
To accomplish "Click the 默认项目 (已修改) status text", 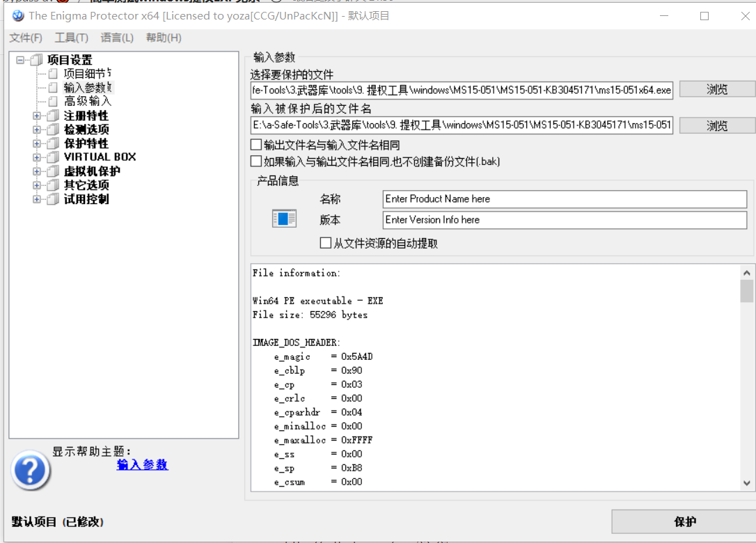I will [57, 521].
